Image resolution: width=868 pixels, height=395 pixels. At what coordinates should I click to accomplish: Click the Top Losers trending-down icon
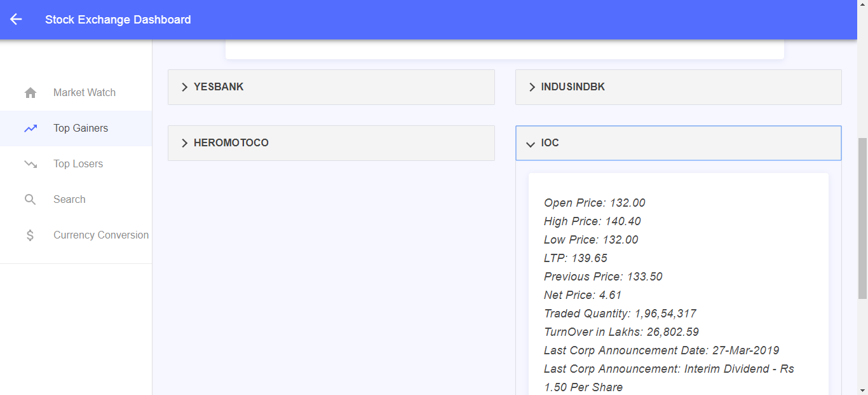click(31, 164)
